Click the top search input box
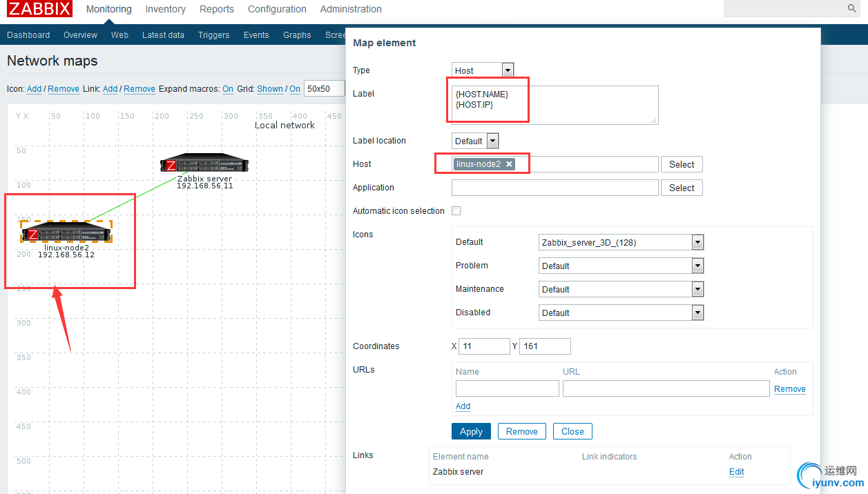This screenshot has width=868, height=494. tap(784, 8)
